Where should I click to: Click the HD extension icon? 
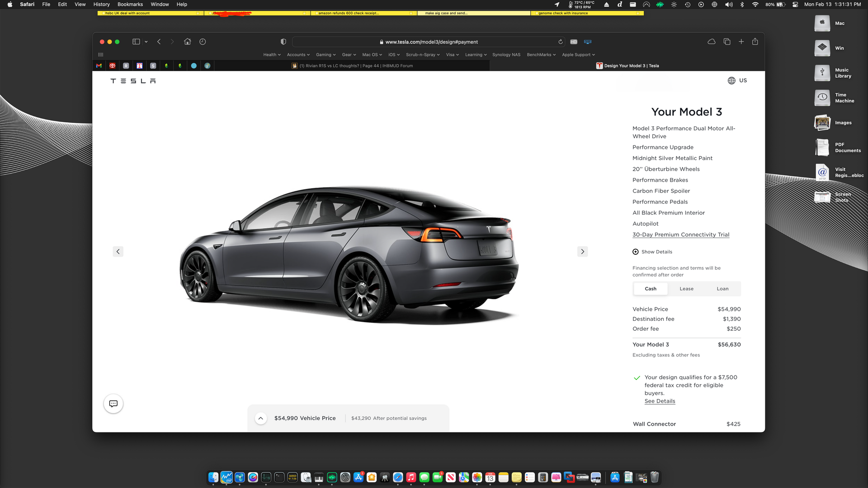[574, 42]
